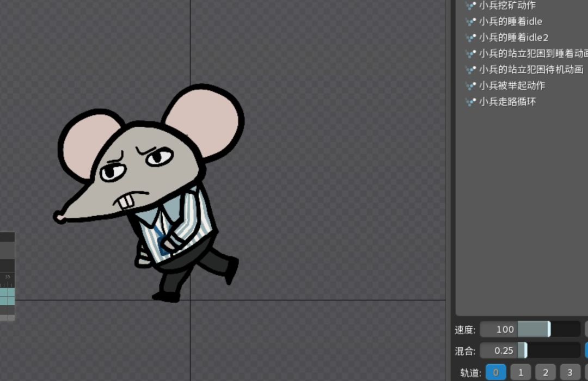This screenshot has width=588, height=381.
Task: Click the 速度 slider handle
Action: [549, 329]
